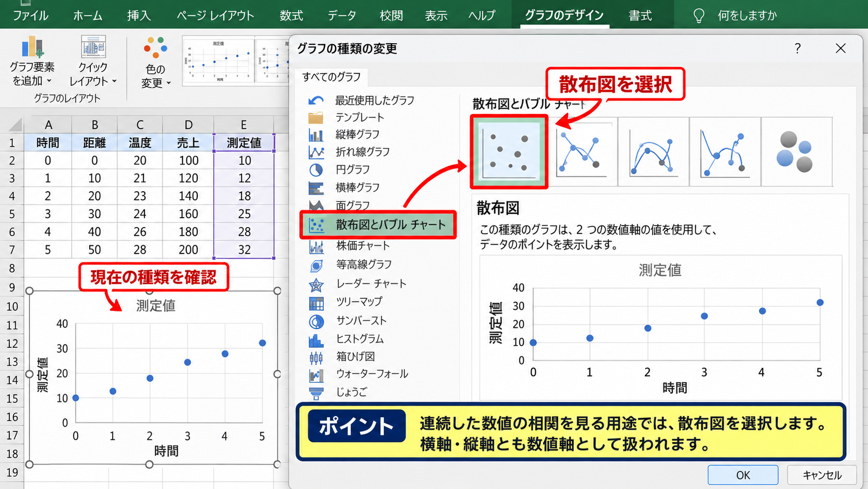Select column E header
This screenshot has width=868, height=489.
(x=243, y=125)
